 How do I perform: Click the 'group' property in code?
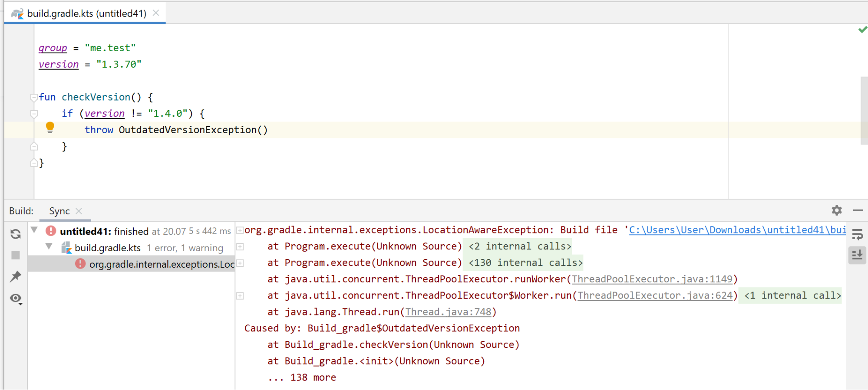point(53,48)
